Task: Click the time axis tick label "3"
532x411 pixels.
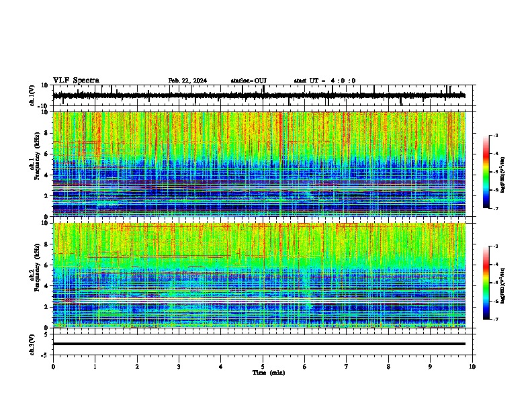Action: coord(179,367)
